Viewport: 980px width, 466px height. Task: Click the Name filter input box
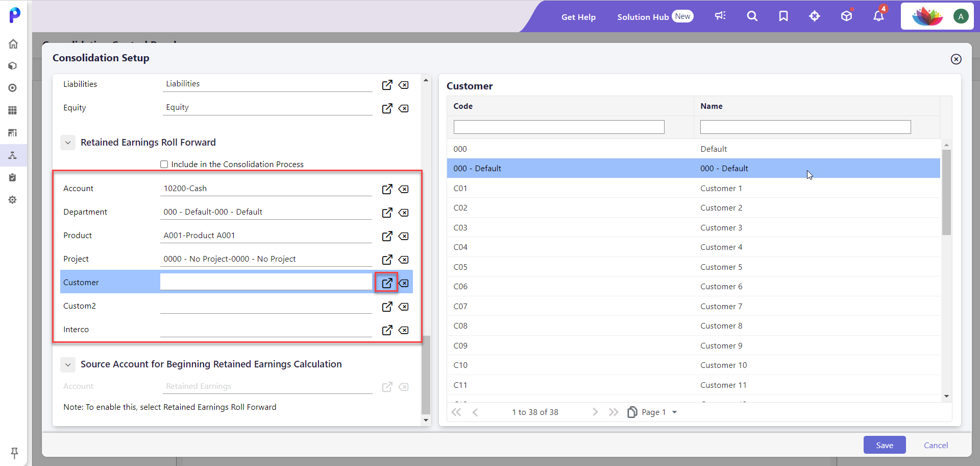point(805,127)
